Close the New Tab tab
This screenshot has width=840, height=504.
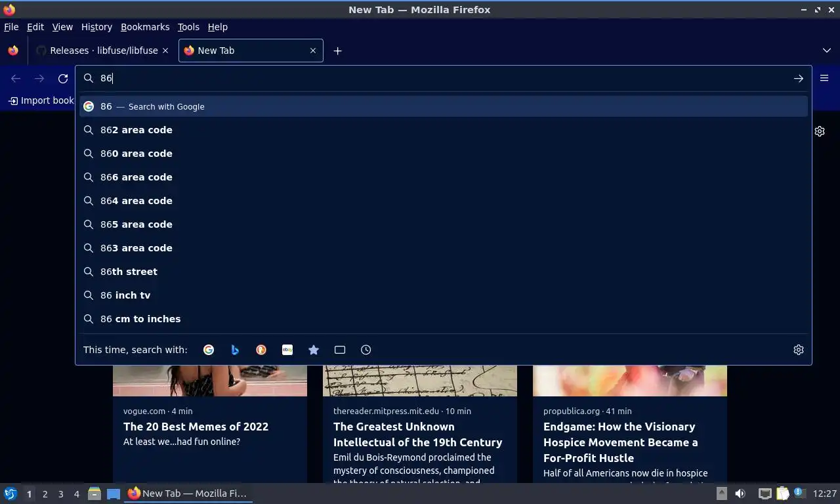(313, 51)
